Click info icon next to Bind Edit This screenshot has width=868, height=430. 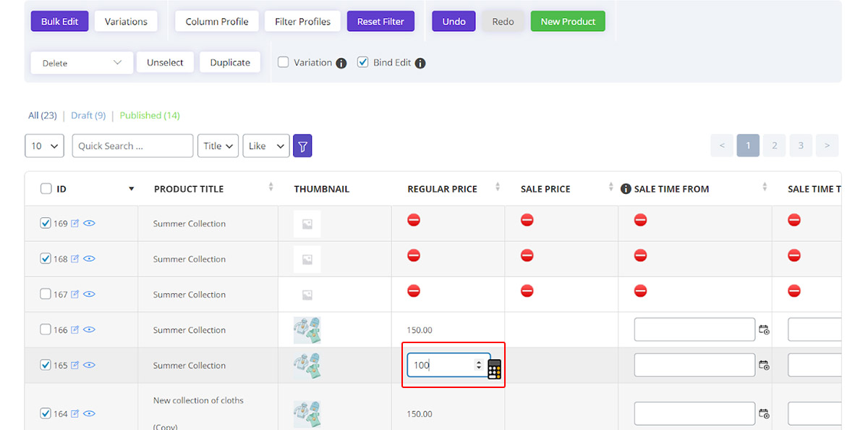[x=420, y=63]
